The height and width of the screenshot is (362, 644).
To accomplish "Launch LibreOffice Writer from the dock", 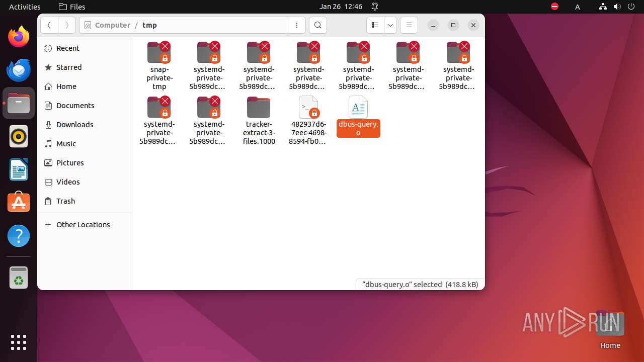I will coord(19,169).
